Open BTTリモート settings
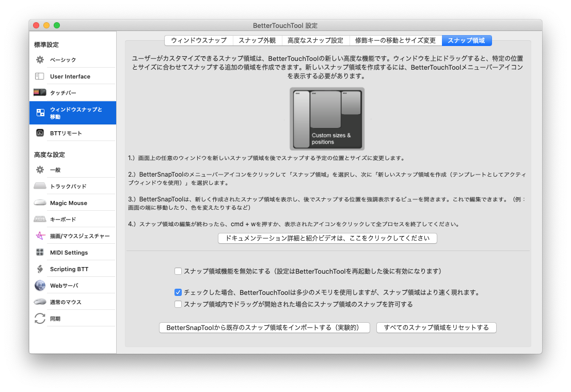Screen dimensions: 571x392 (x=73, y=133)
